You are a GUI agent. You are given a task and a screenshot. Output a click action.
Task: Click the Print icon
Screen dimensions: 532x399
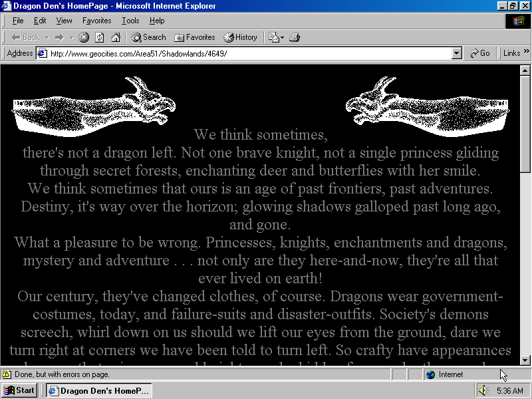pyautogui.click(x=295, y=37)
